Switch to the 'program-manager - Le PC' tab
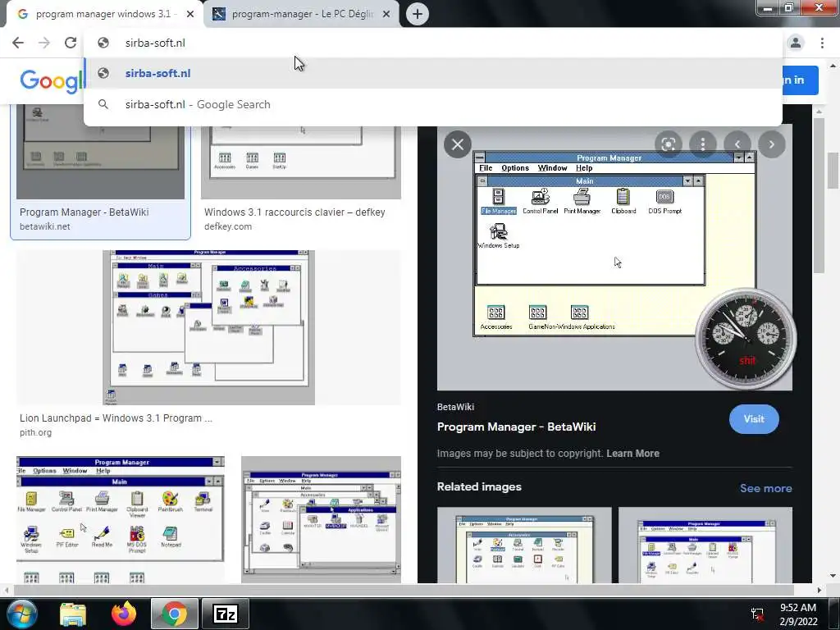Image resolution: width=840 pixels, height=630 pixels. [302, 14]
